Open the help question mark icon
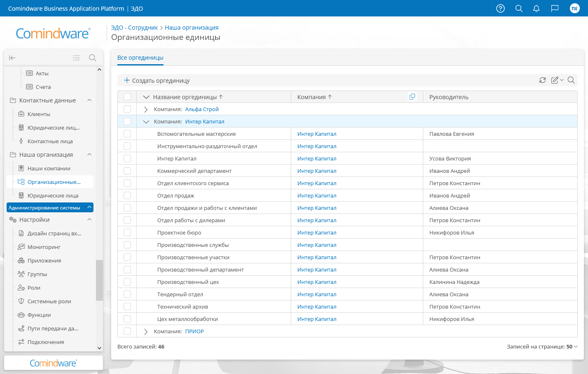588x374 pixels. [x=500, y=8]
